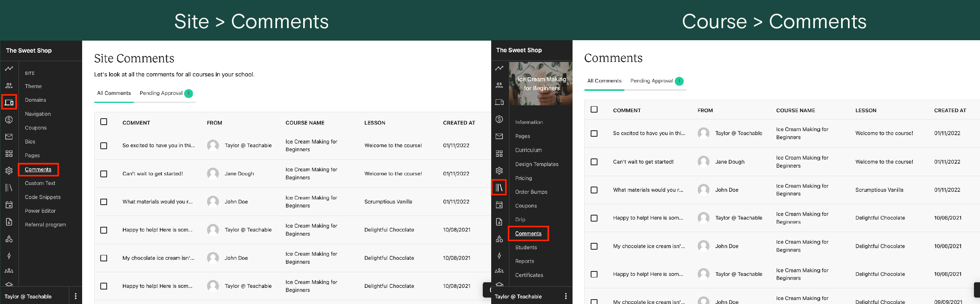Select the highlighted Courses library icon in right sidebar
This screenshot has height=304, width=980.
[499, 187]
